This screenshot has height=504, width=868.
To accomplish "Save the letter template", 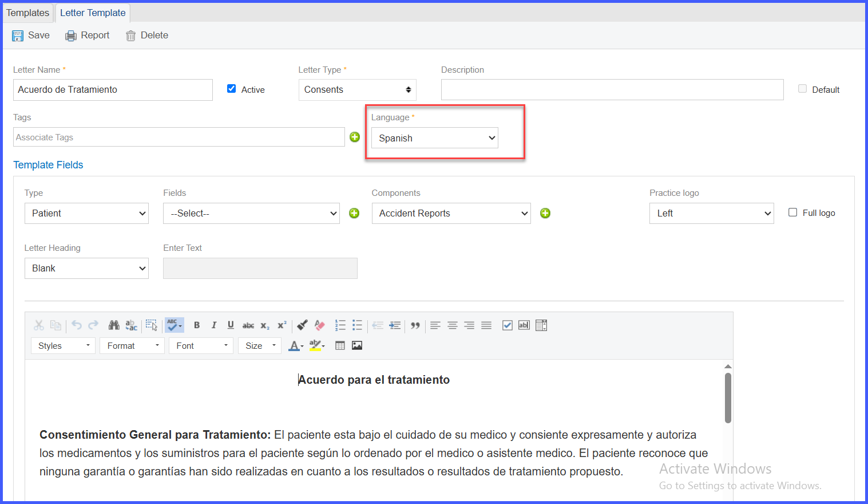I will pyautogui.click(x=31, y=36).
